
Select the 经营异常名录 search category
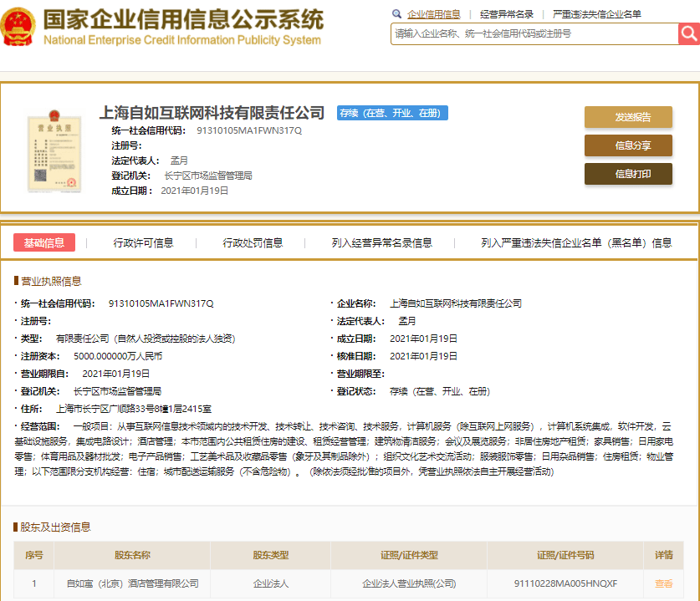(x=507, y=14)
